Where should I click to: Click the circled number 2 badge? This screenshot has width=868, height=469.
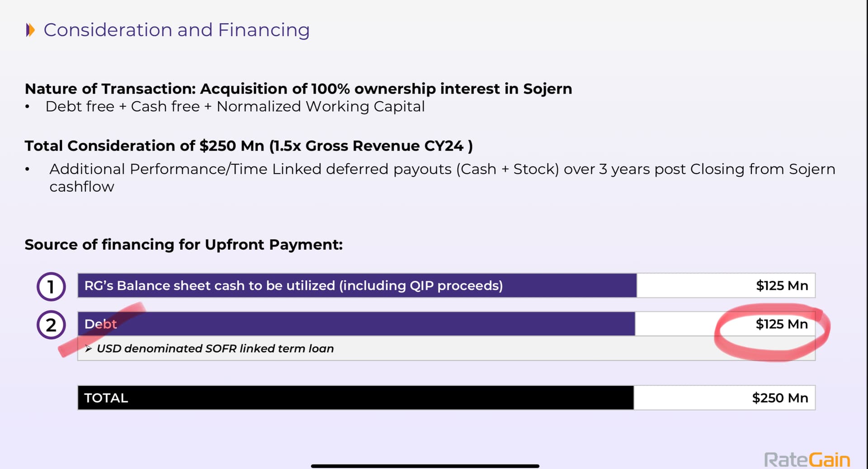(x=51, y=325)
